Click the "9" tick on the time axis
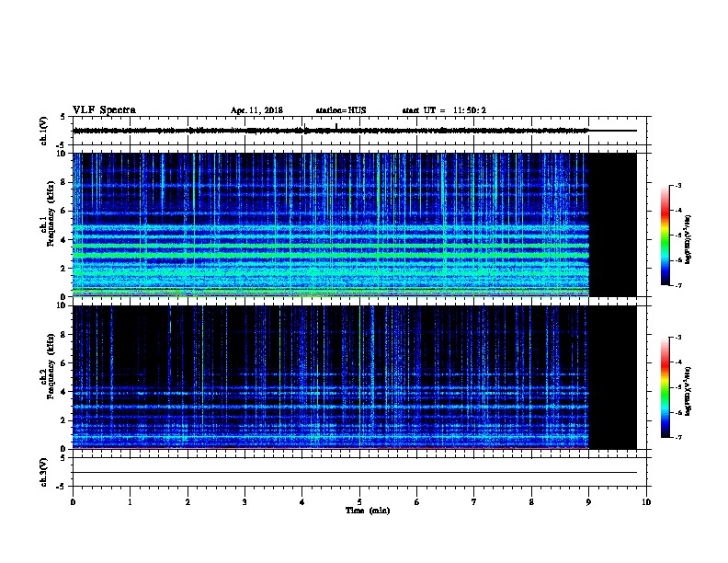Image resolution: width=728 pixels, height=563 pixels. pos(588,502)
